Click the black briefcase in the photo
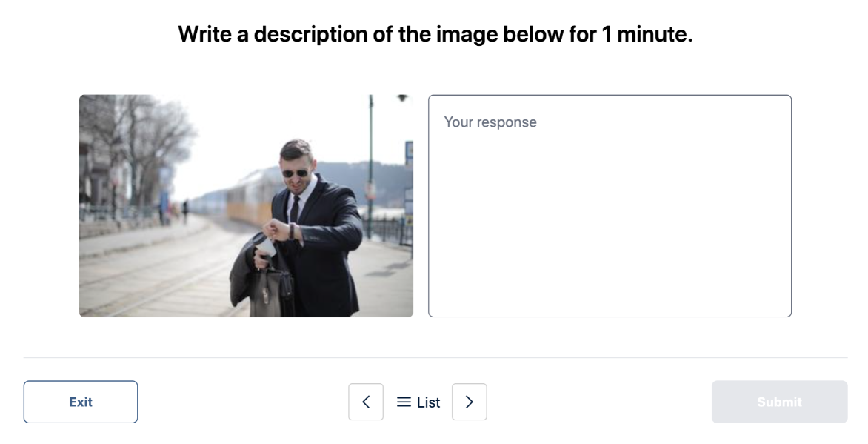Screen dimensions: 868x444 click(x=270, y=291)
